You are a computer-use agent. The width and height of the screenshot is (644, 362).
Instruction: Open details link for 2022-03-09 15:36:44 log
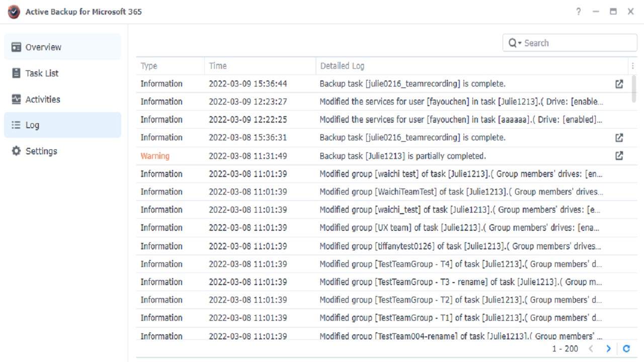619,84
